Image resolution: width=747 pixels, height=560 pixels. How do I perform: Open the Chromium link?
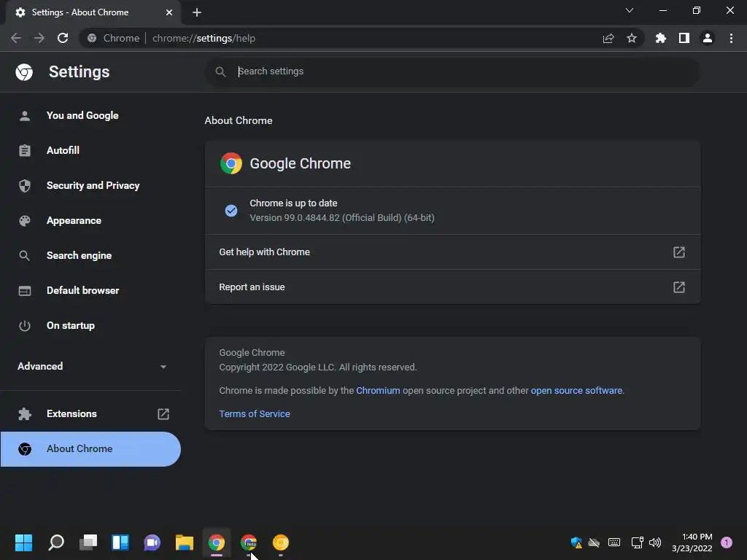(378, 391)
